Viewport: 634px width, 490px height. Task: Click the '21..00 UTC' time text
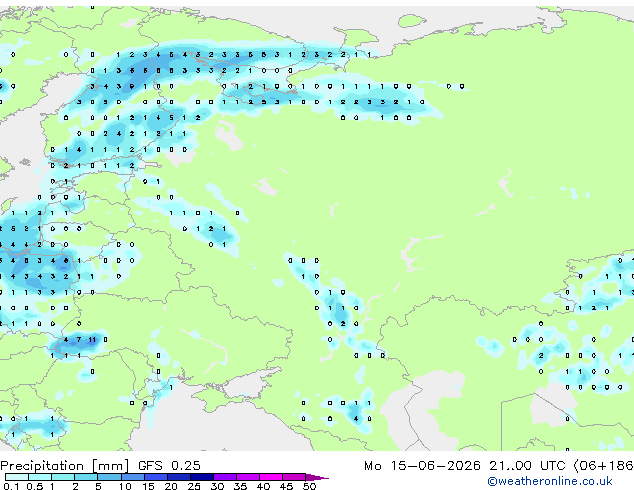(527, 466)
